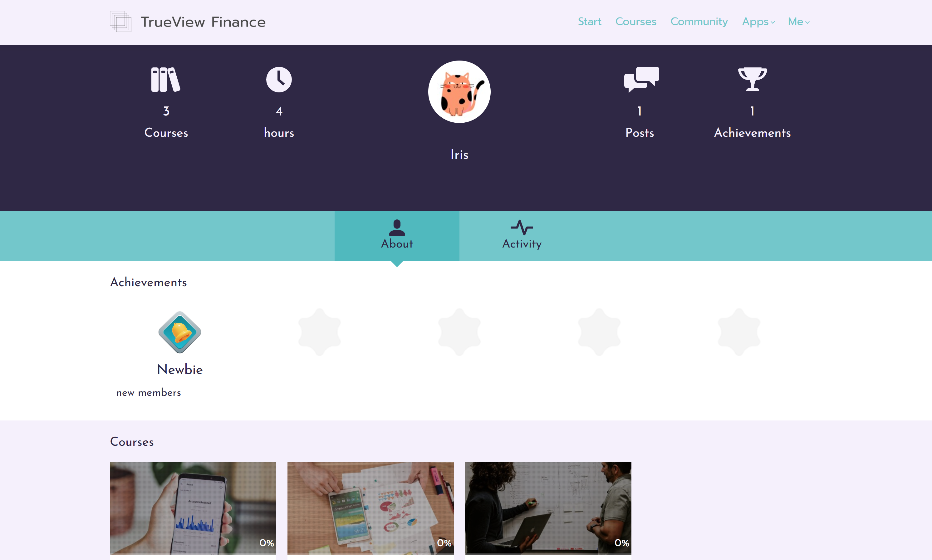Visit the Community link

click(699, 22)
